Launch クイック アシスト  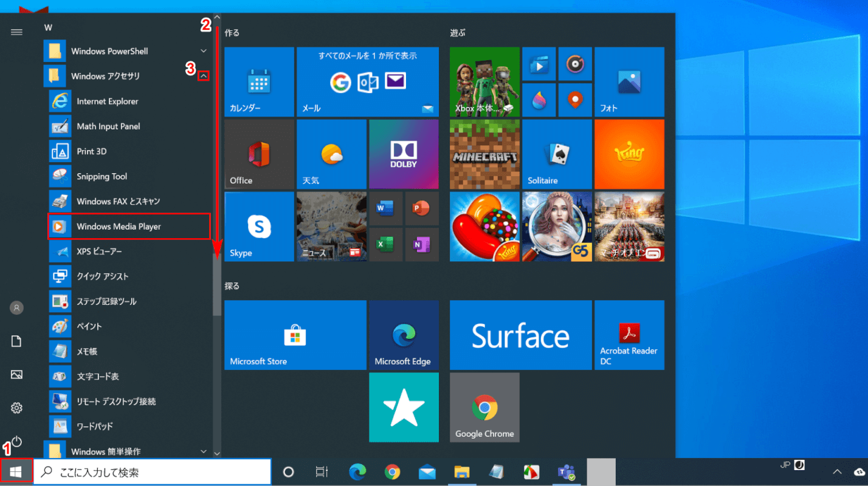click(128, 276)
